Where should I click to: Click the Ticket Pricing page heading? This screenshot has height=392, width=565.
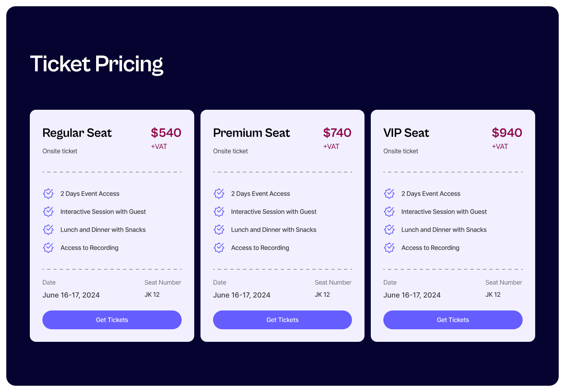click(97, 64)
